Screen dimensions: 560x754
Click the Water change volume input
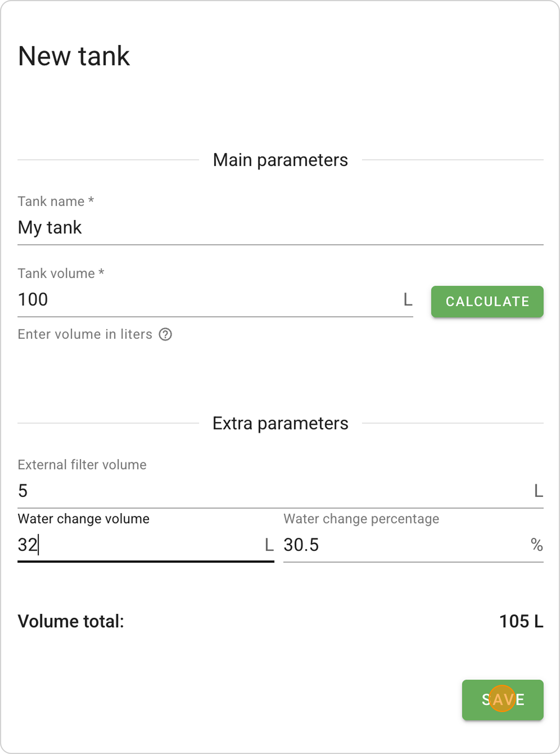139,545
